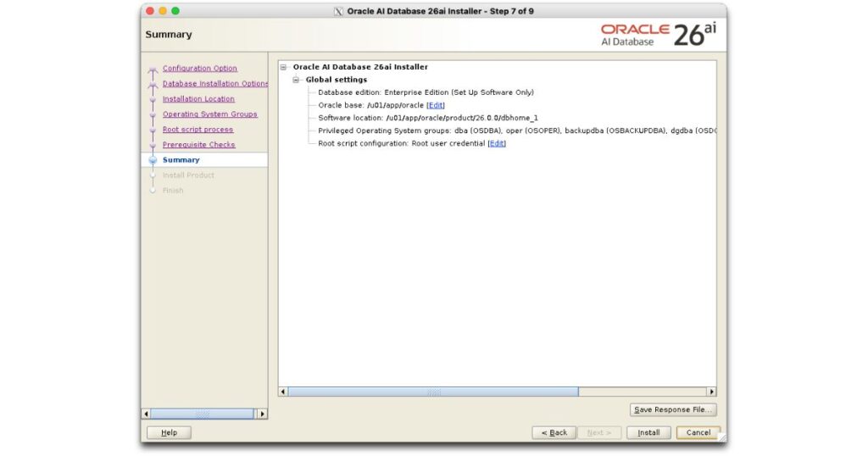This screenshot has height=456, width=868.
Task: Click the yellow minimize window button
Action: (163, 11)
